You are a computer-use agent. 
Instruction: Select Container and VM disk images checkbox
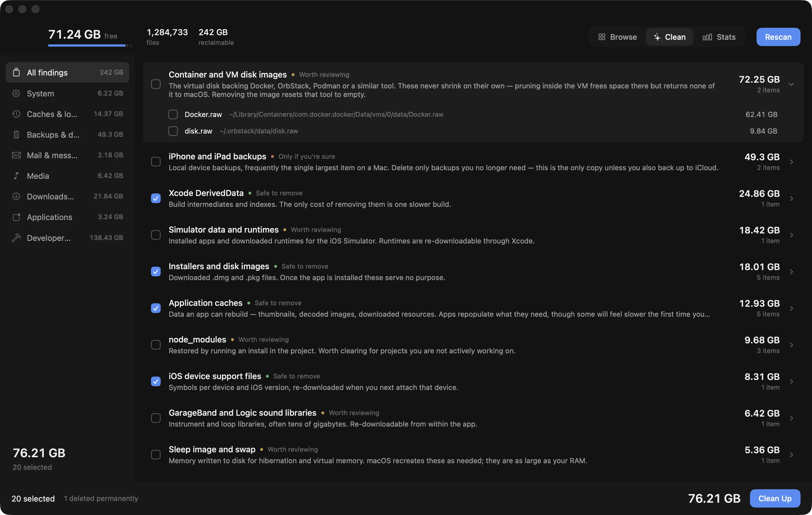[x=156, y=84]
